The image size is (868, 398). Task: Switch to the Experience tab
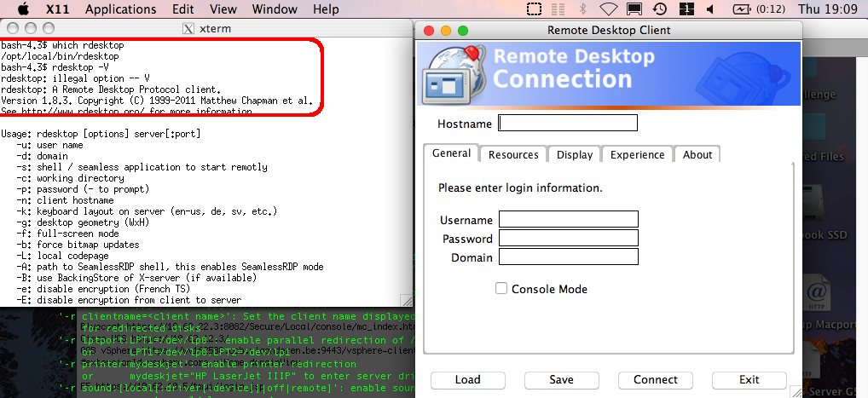[x=637, y=154]
